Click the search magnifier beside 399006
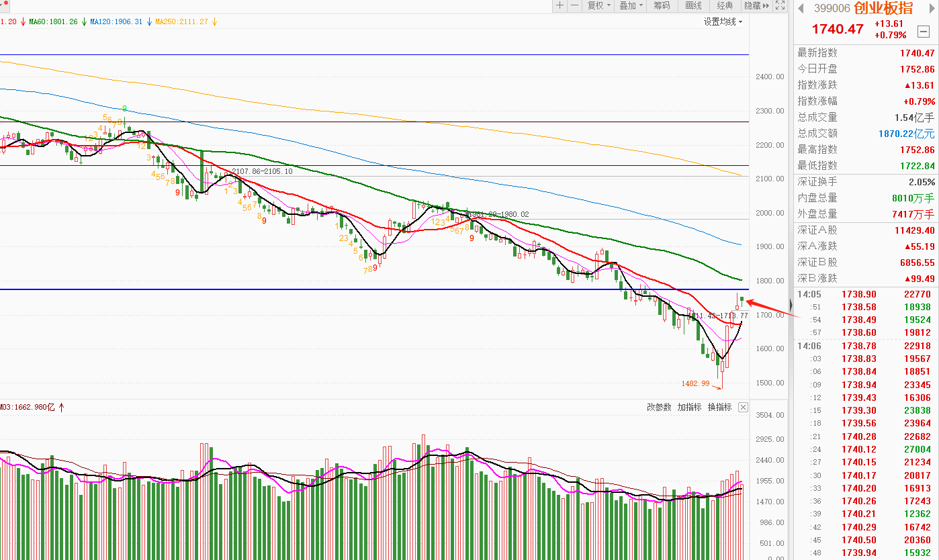This screenshot has width=939, height=560. pos(800,9)
